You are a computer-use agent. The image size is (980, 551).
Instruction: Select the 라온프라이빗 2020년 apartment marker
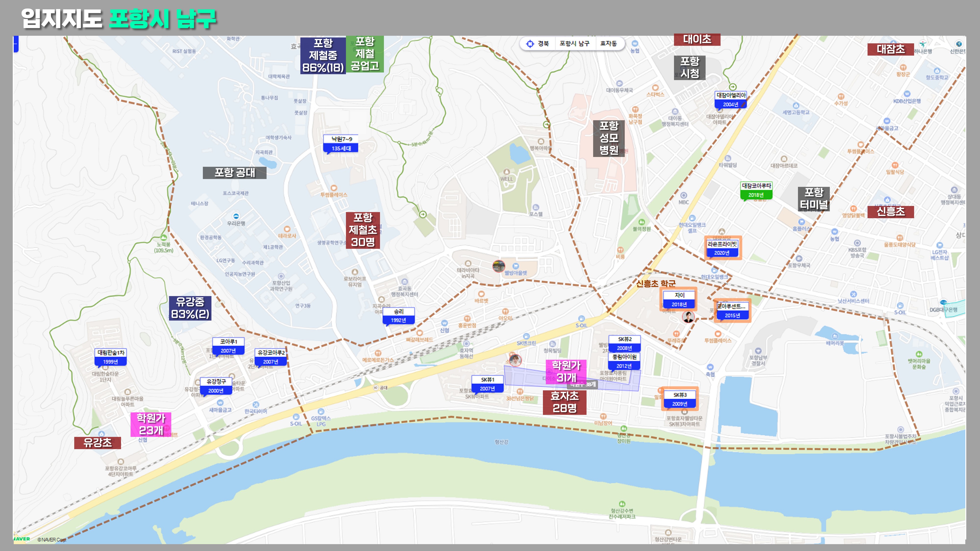(x=722, y=248)
